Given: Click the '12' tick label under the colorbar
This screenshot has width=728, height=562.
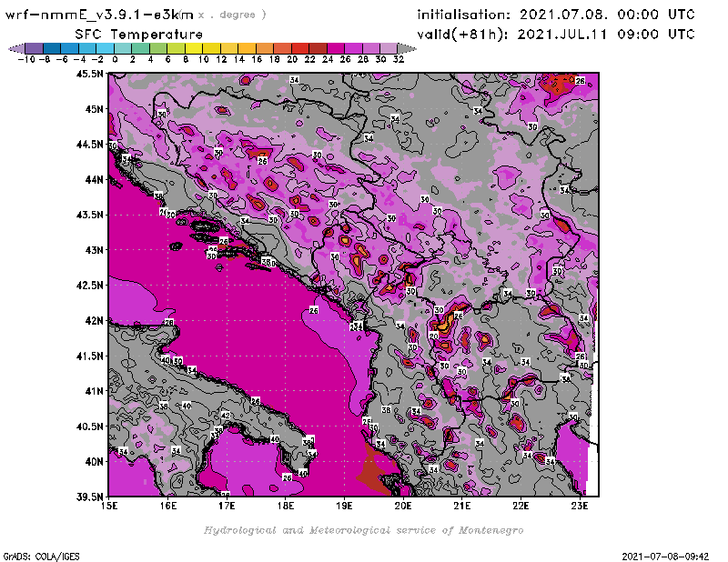Looking at the screenshot, I should [x=221, y=59].
